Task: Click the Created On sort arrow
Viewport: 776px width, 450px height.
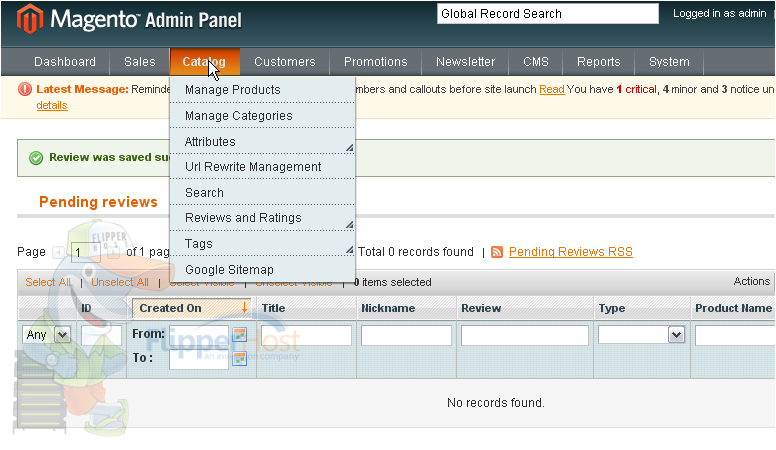Action: click(244, 307)
